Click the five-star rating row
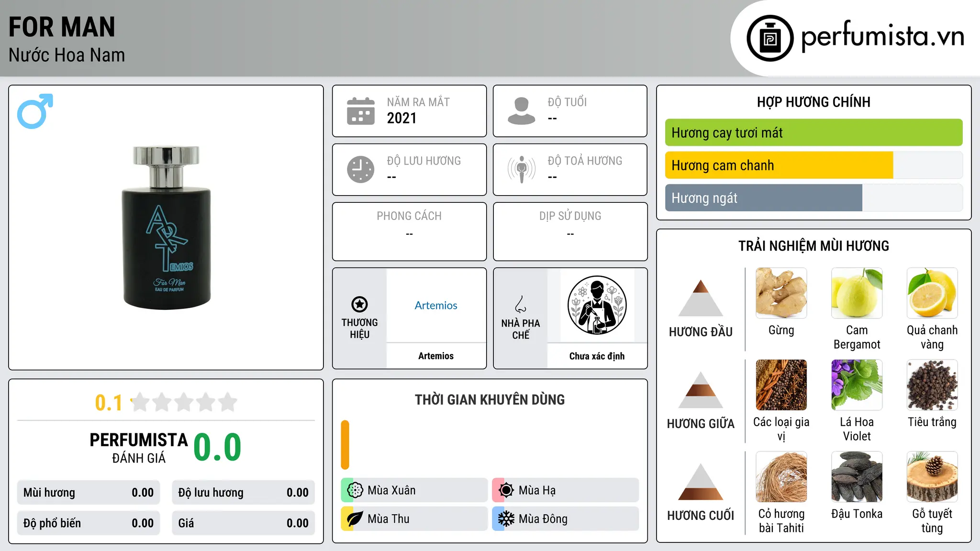Screen dimensions: 980x551 point(184,402)
